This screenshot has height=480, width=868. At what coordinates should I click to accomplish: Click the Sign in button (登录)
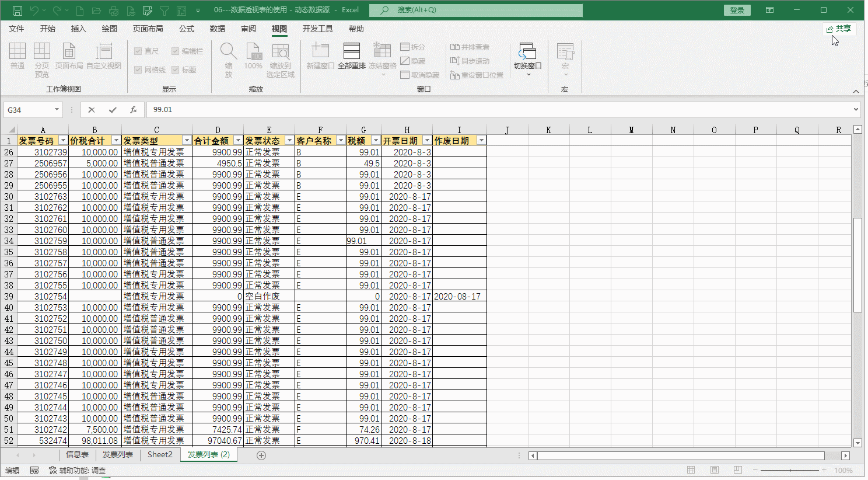pyautogui.click(x=737, y=10)
